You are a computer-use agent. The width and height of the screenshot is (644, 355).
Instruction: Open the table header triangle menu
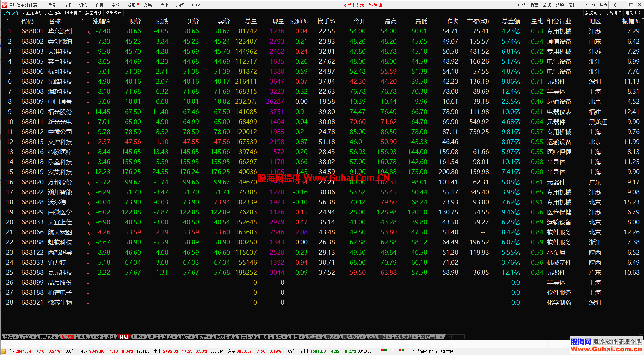click(x=7, y=20)
